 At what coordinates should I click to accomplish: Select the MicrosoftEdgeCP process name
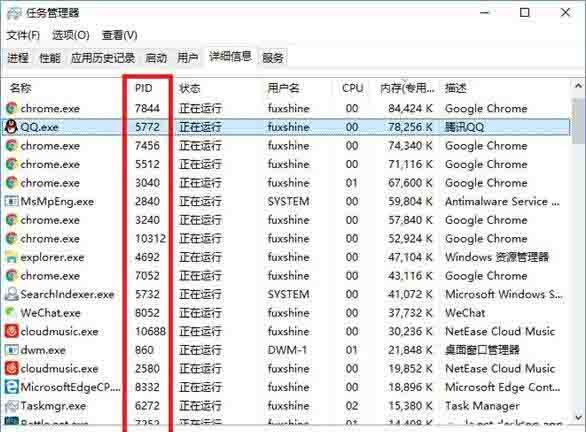pyautogui.click(x=70, y=387)
